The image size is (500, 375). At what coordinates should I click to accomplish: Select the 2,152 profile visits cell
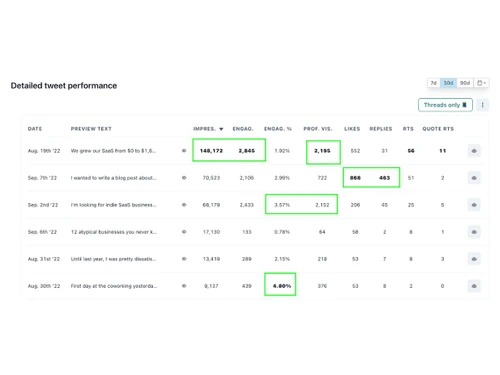(322, 205)
